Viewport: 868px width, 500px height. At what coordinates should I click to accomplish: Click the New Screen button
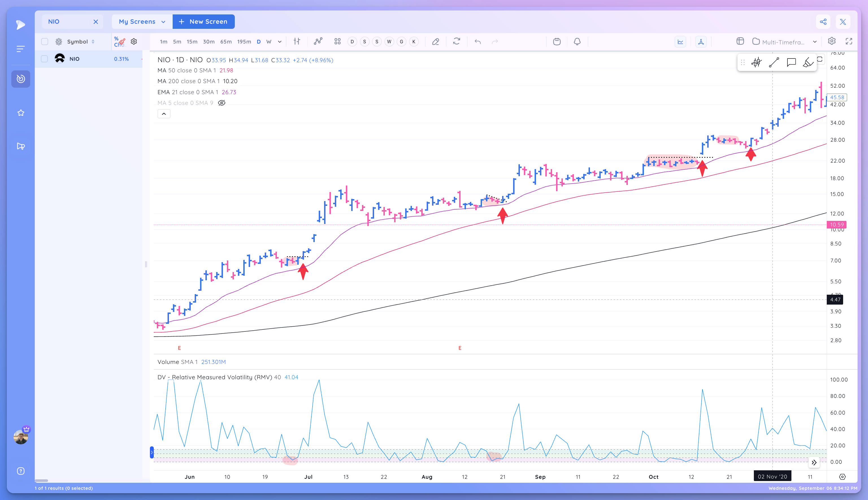pyautogui.click(x=203, y=21)
